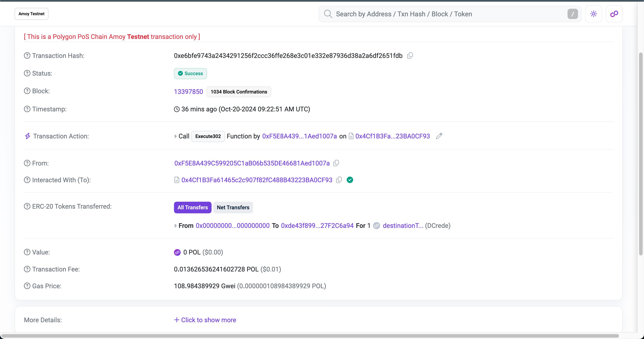
Task: Copy the Interacted With (To) address
Action: coord(339,180)
